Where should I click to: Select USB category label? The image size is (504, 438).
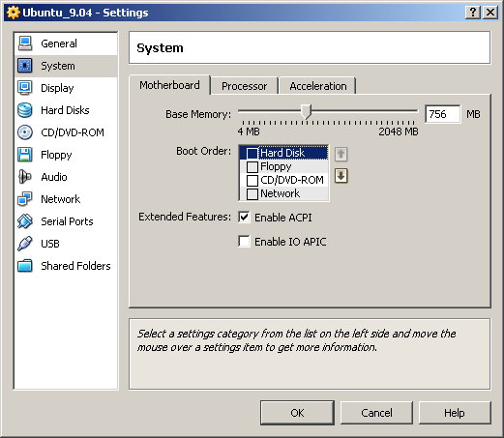[x=50, y=244]
